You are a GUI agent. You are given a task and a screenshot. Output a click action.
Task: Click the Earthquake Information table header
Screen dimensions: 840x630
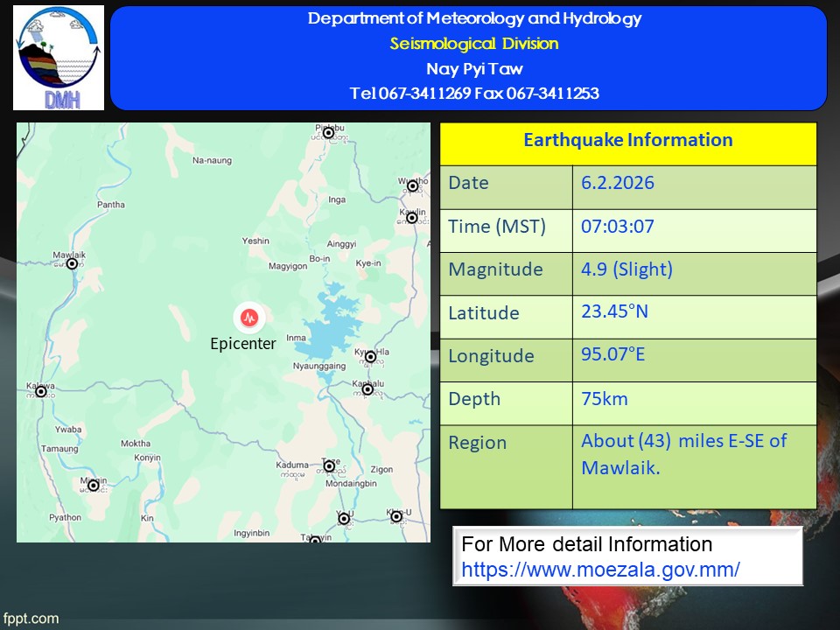tap(627, 140)
